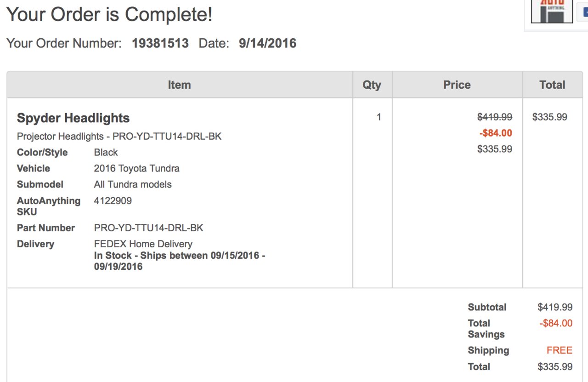Viewport: 588px width, 382px height.
Task: Click the Item column header
Action: click(180, 85)
